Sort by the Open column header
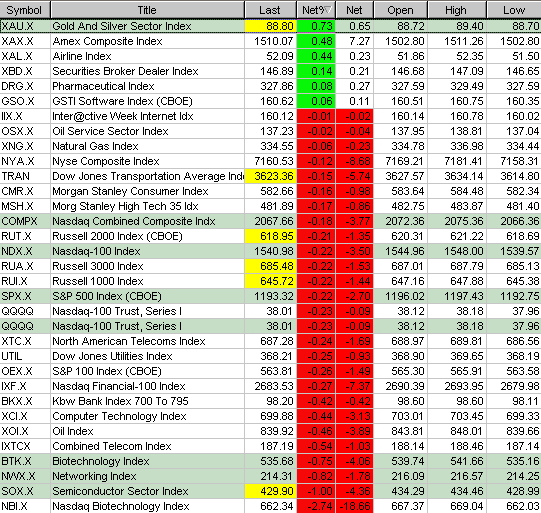The height and width of the screenshot is (513, 541). pos(400,10)
